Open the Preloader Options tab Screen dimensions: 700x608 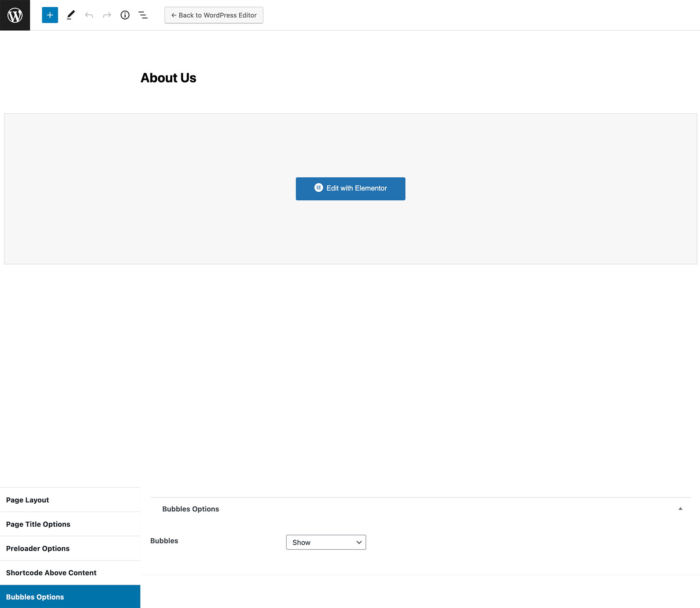[70, 548]
